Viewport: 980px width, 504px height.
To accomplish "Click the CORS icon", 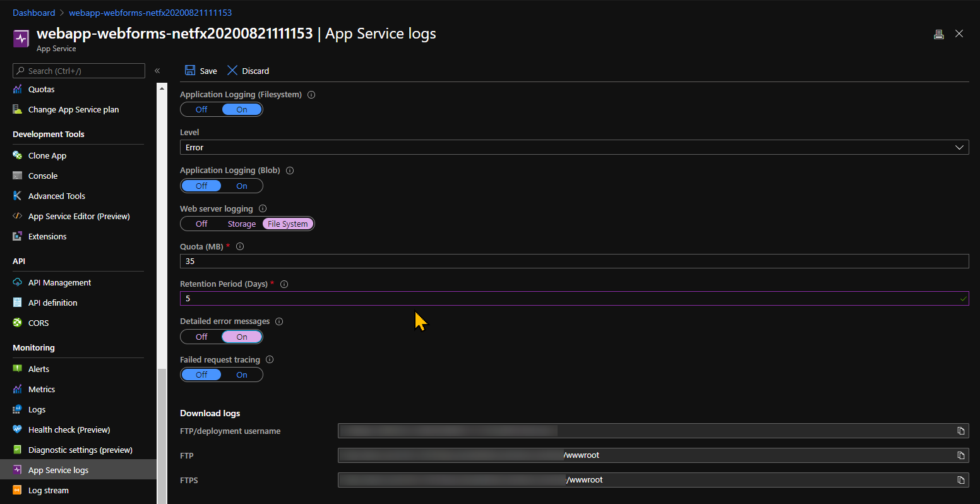I will pos(17,323).
